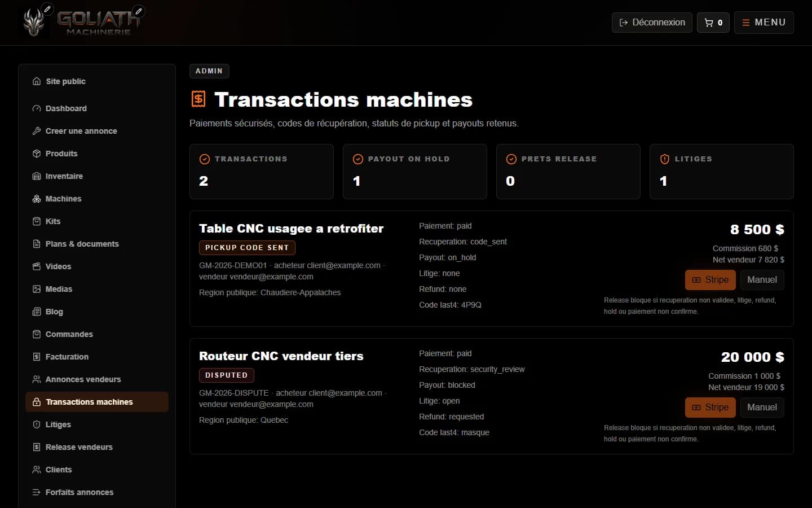Screen dimensions: 812x508
Task: Click the check icon on PRETS RELEASE card
Action: click(x=511, y=159)
